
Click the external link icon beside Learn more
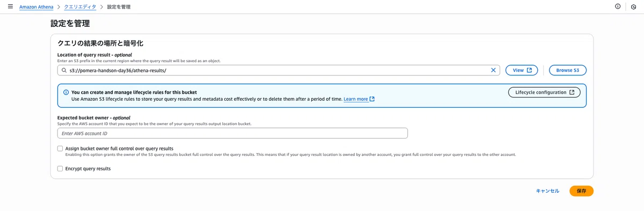(x=372, y=99)
